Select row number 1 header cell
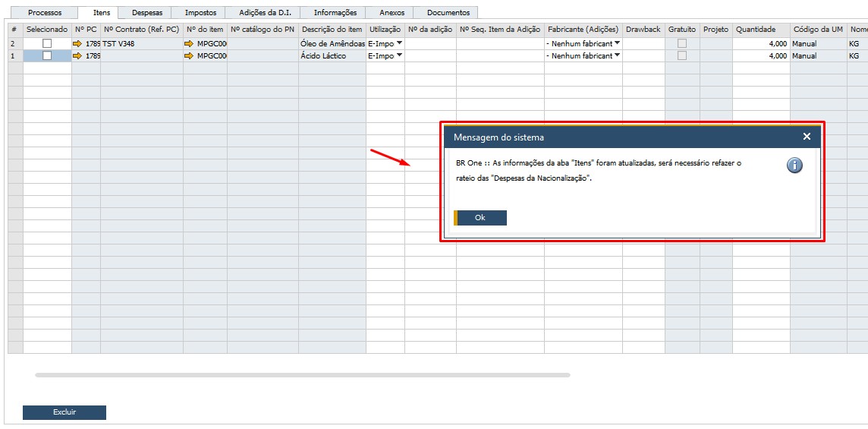Viewport: 868px width, 429px height. (15, 55)
